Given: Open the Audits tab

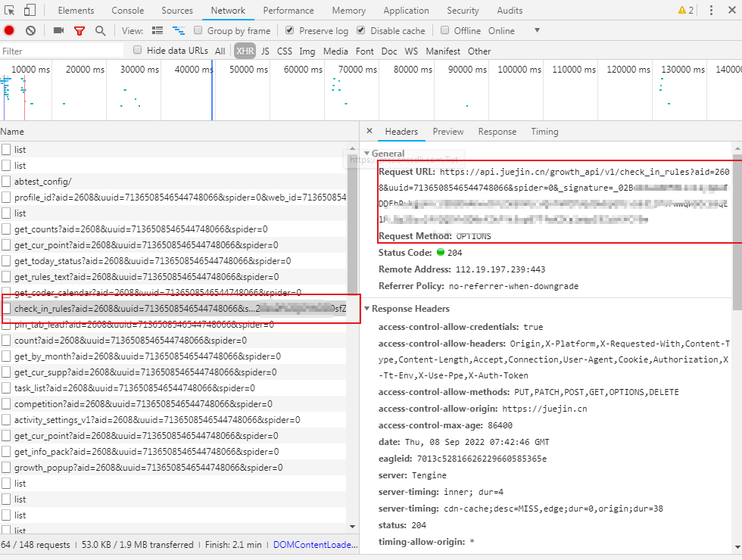Looking at the screenshot, I should pyautogui.click(x=510, y=11).
